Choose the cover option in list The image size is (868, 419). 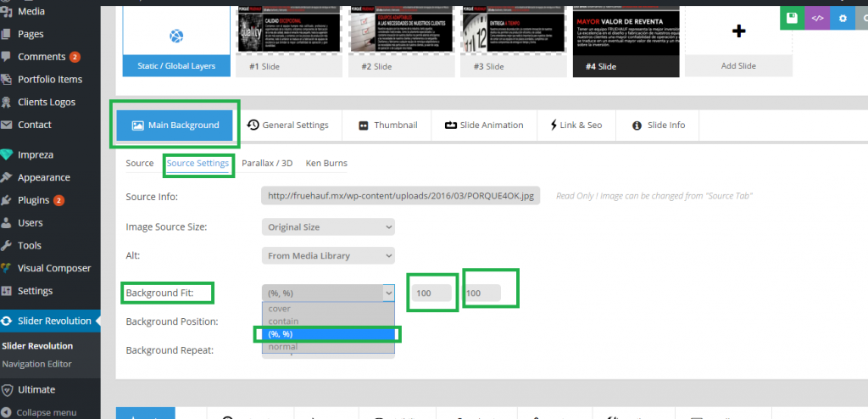tap(280, 309)
